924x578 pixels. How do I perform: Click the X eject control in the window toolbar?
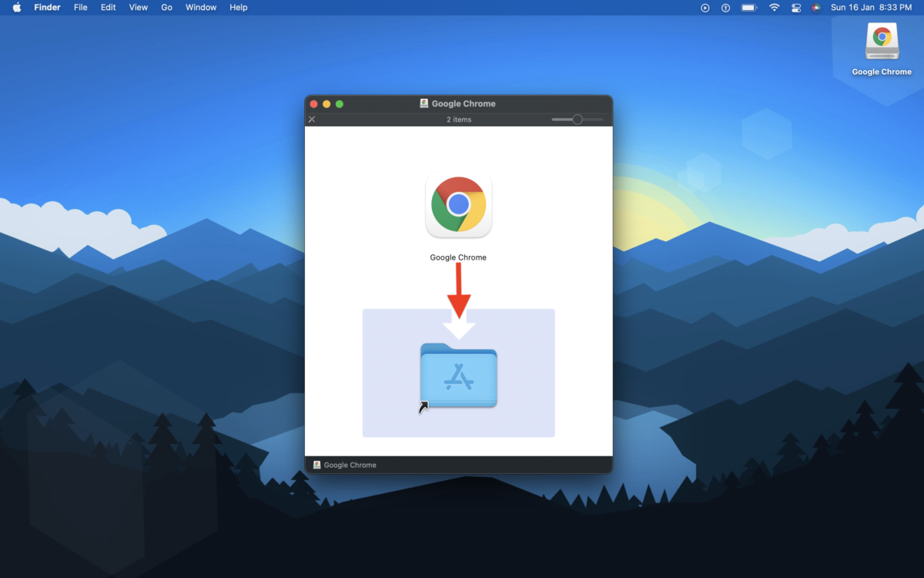pos(311,119)
